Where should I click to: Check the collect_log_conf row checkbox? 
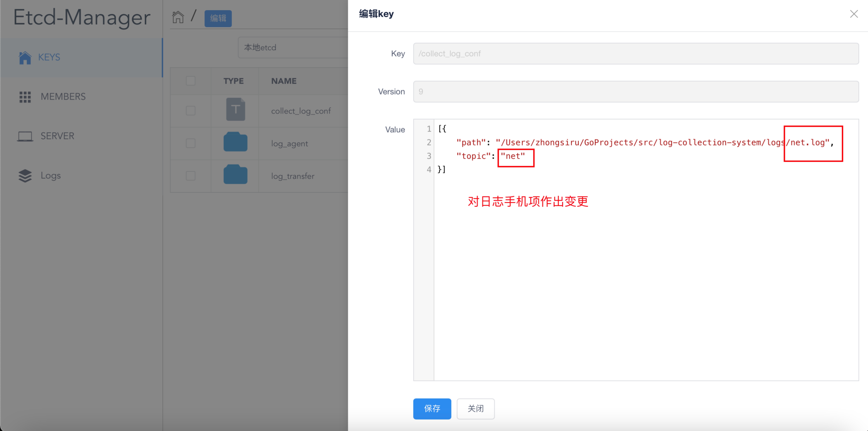191,111
